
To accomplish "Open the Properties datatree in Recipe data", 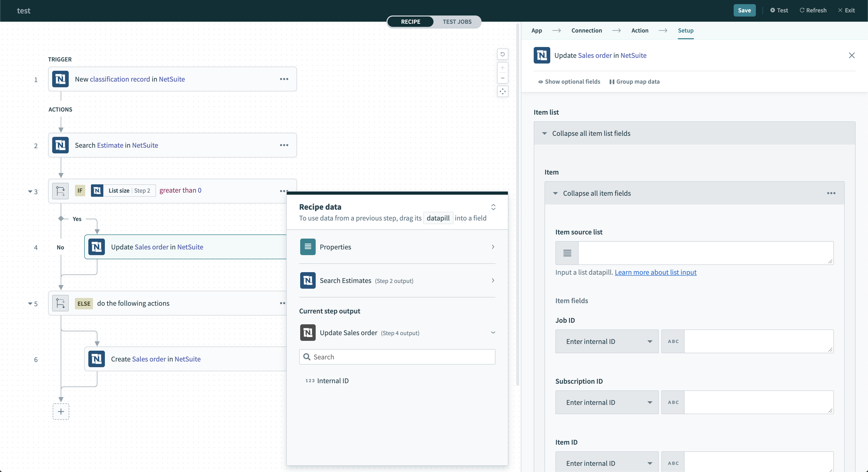I will (397, 247).
